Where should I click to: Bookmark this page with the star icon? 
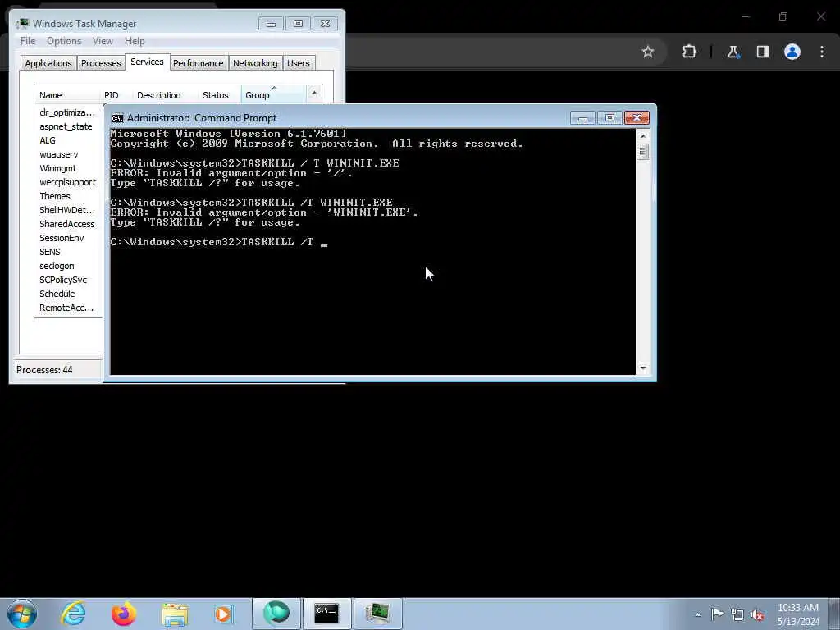pos(648,52)
